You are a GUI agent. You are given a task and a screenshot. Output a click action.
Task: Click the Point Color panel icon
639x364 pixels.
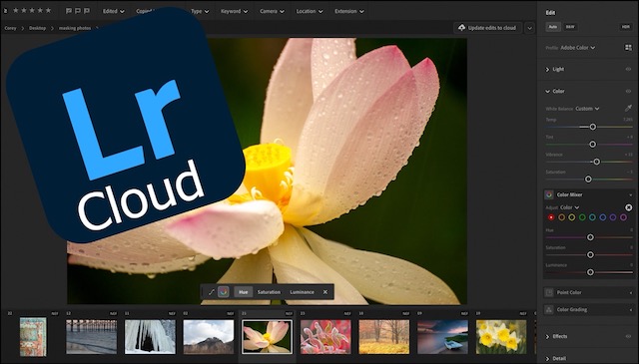pos(549,292)
